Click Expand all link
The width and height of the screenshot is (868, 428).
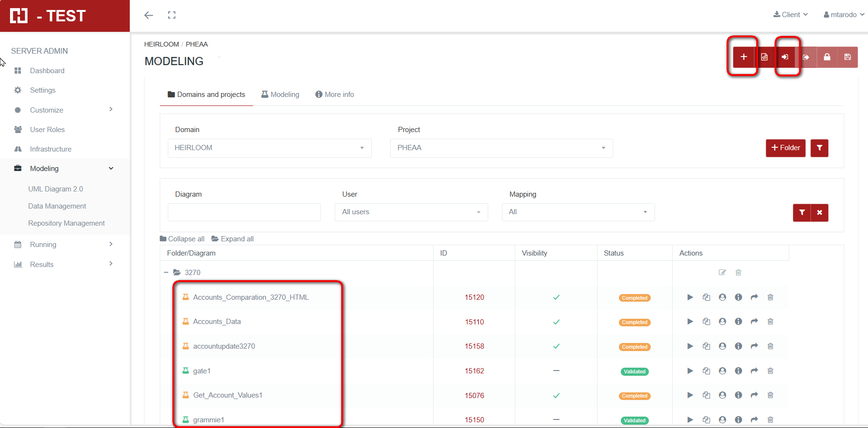point(232,239)
